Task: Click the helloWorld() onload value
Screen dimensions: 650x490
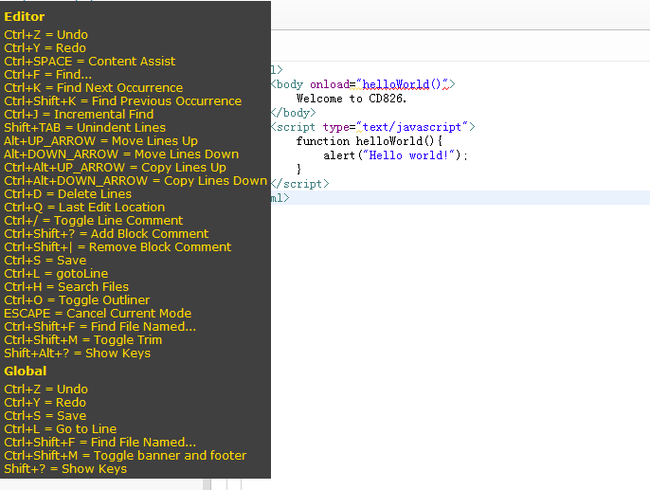Action: point(401,84)
